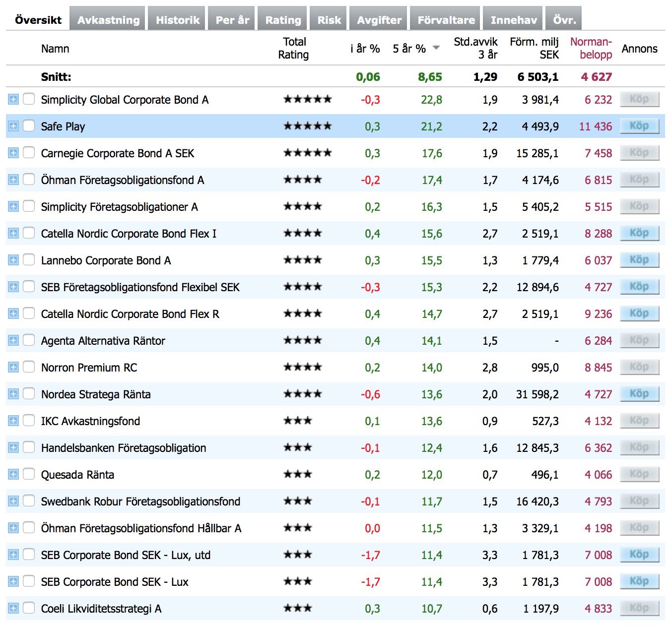Screen dimensions: 672x626
Task: Open plus icon for Swedbank Robur Företagsobligationsfond
Action: (13, 501)
